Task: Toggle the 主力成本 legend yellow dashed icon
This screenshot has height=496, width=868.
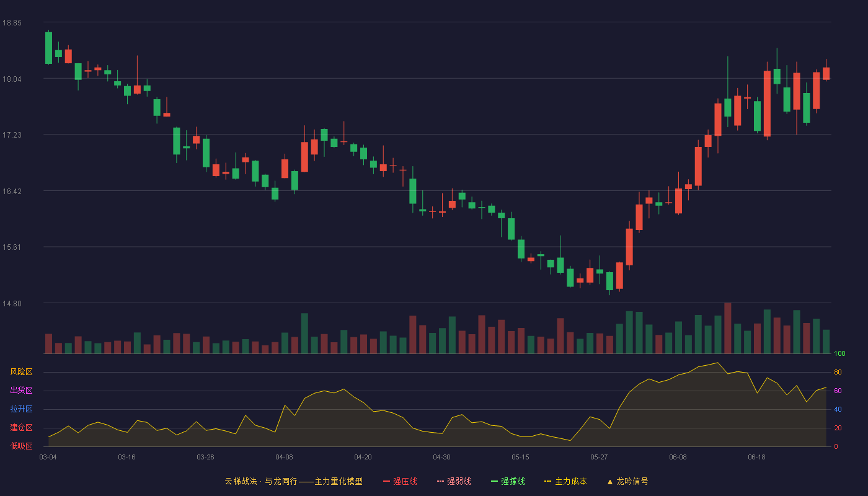Action: (x=548, y=481)
